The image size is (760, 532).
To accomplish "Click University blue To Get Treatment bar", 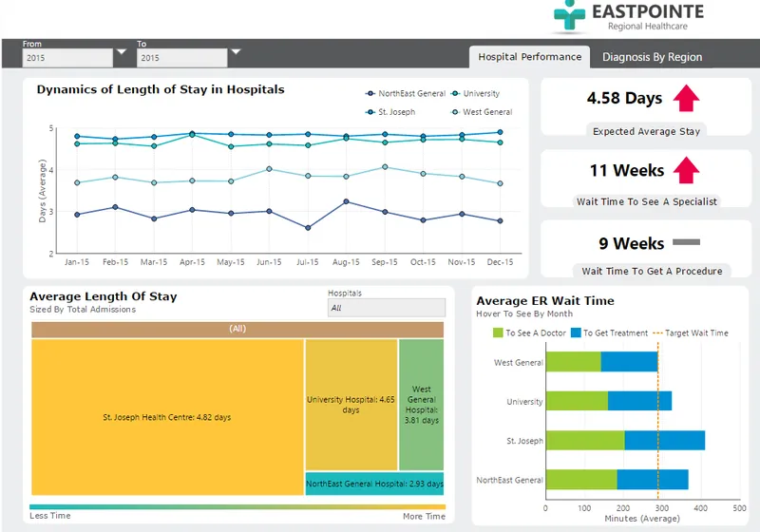I will click(x=639, y=401).
